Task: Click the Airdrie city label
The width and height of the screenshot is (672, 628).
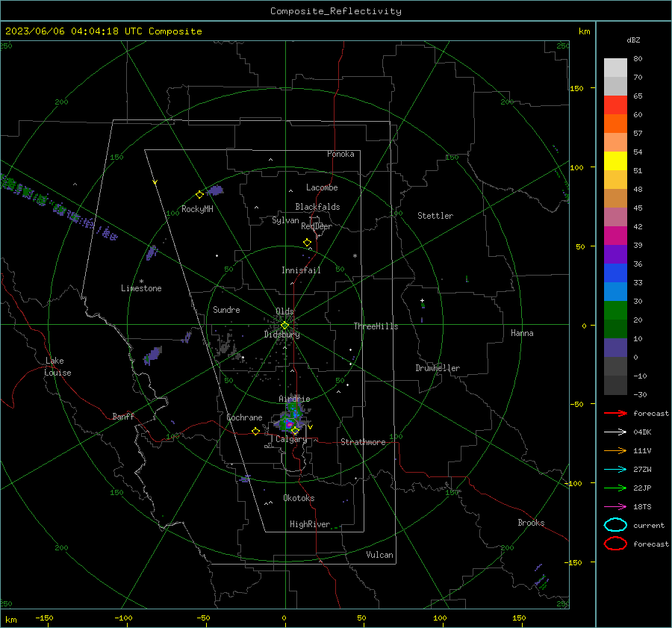Action: coord(294,399)
